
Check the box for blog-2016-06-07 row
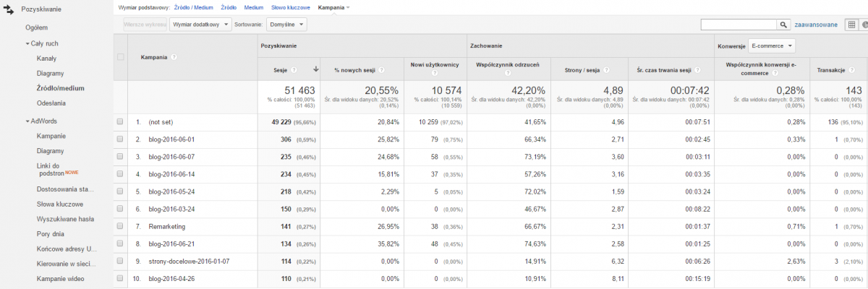tap(121, 156)
